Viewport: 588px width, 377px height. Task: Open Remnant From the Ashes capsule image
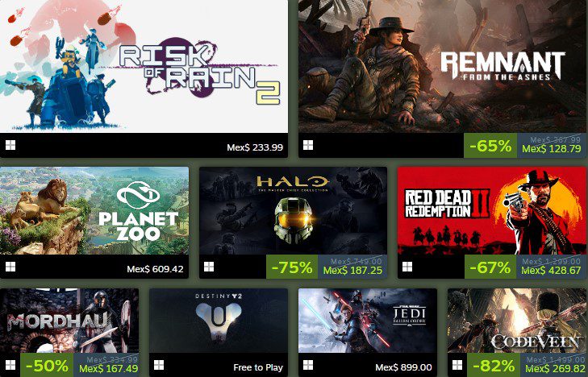(444, 66)
